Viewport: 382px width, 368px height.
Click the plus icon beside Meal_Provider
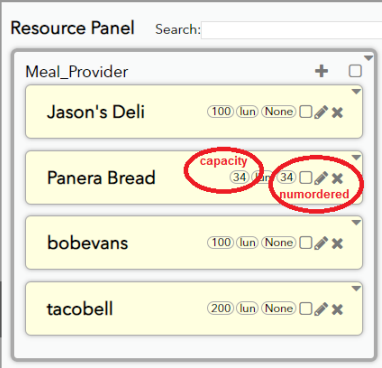(322, 71)
